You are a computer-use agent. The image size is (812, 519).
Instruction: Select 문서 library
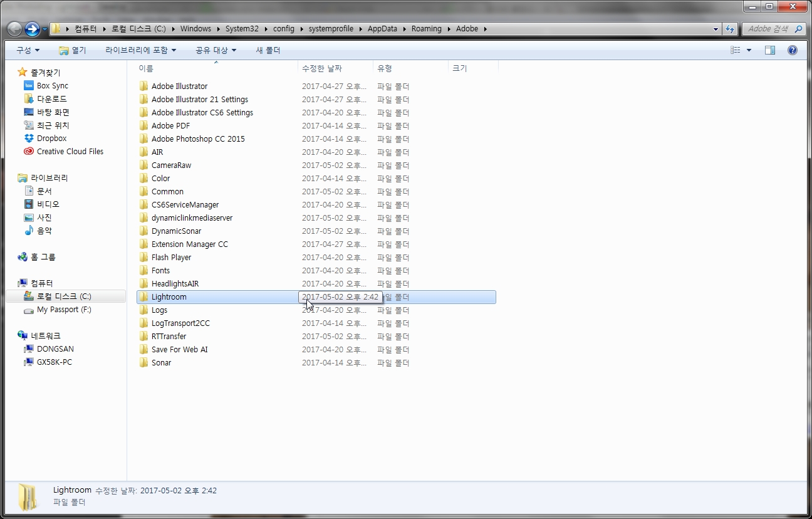(44, 191)
